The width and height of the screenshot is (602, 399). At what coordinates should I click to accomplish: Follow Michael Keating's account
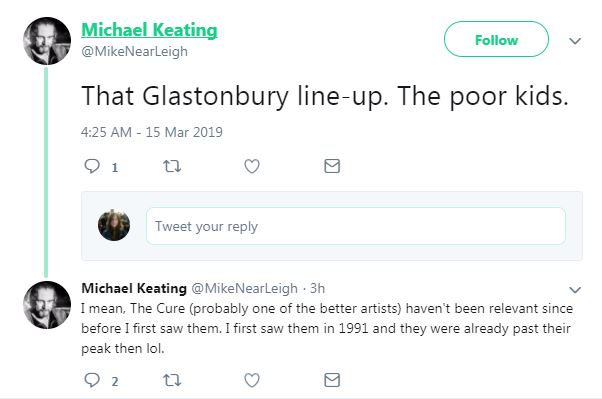496,40
